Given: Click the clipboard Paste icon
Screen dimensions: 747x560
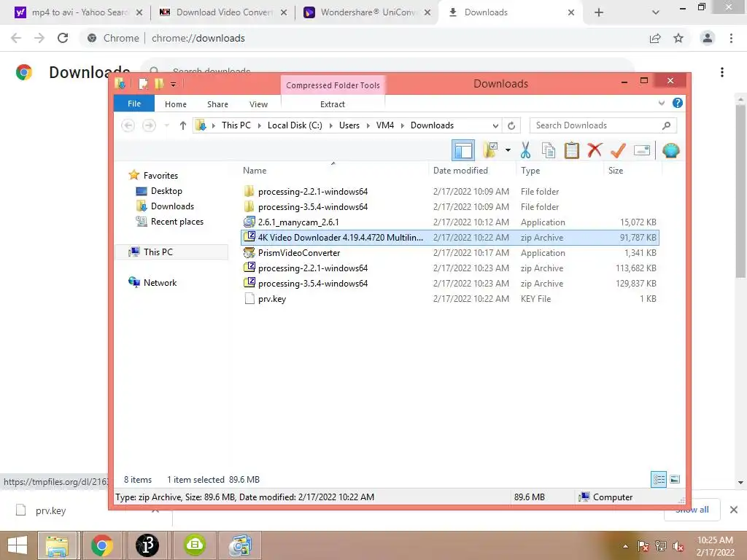Looking at the screenshot, I should pyautogui.click(x=572, y=150).
